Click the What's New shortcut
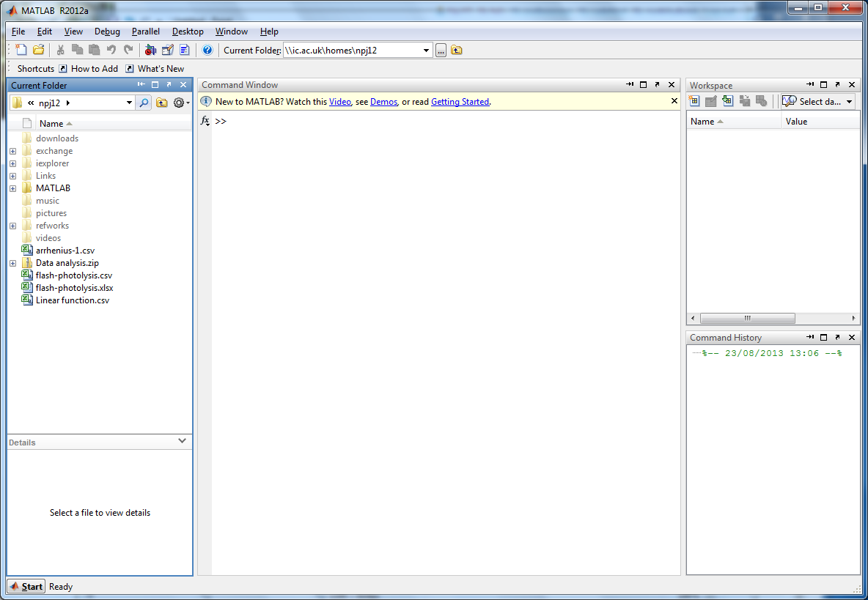 155,69
